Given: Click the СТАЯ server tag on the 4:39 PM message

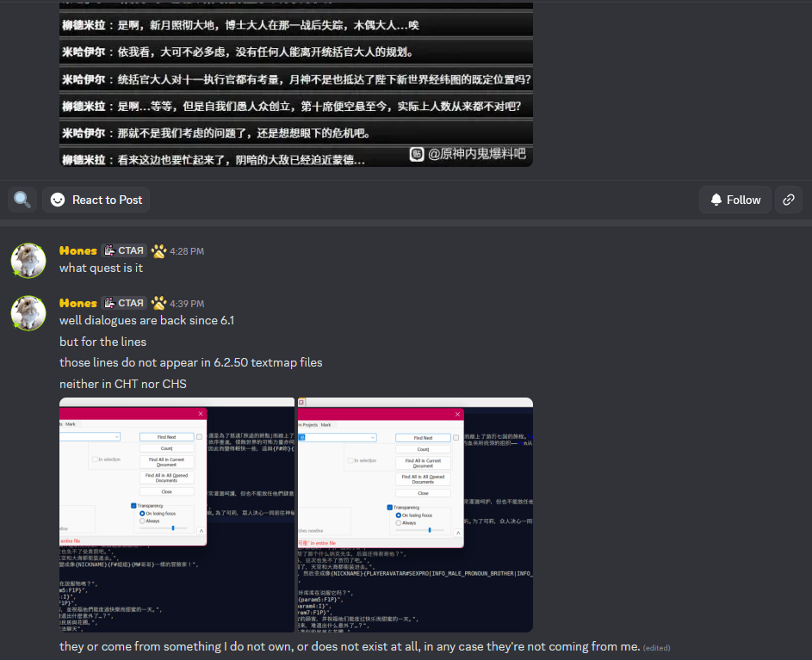Looking at the screenshot, I should click(124, 304).
